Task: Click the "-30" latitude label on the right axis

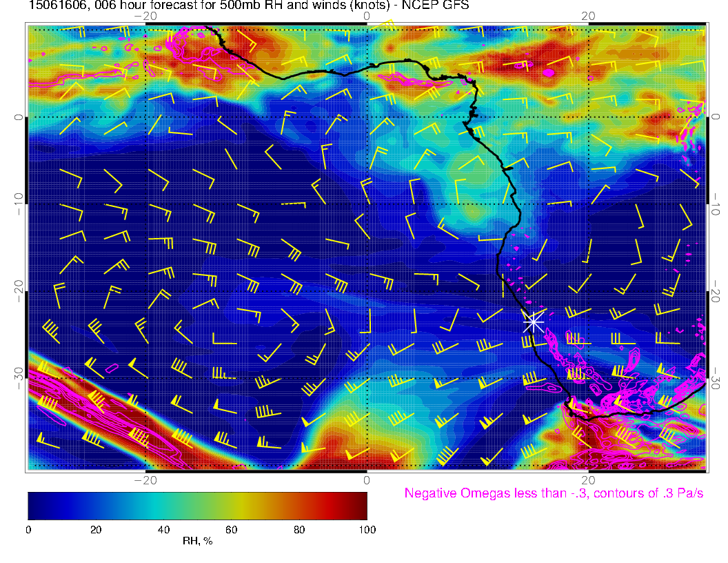Action: pos(716,379)
